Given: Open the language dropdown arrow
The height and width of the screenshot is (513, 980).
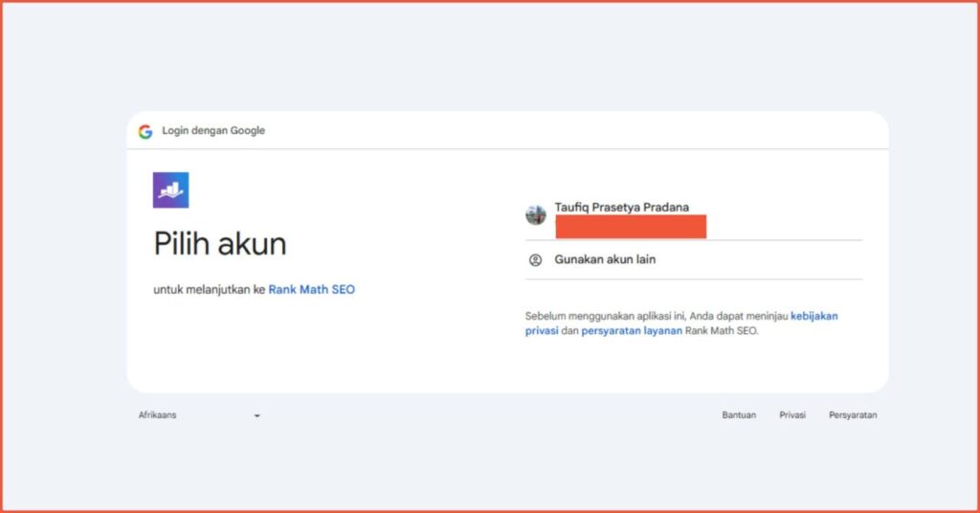Looking at the screenshot, I should [256, 416].
